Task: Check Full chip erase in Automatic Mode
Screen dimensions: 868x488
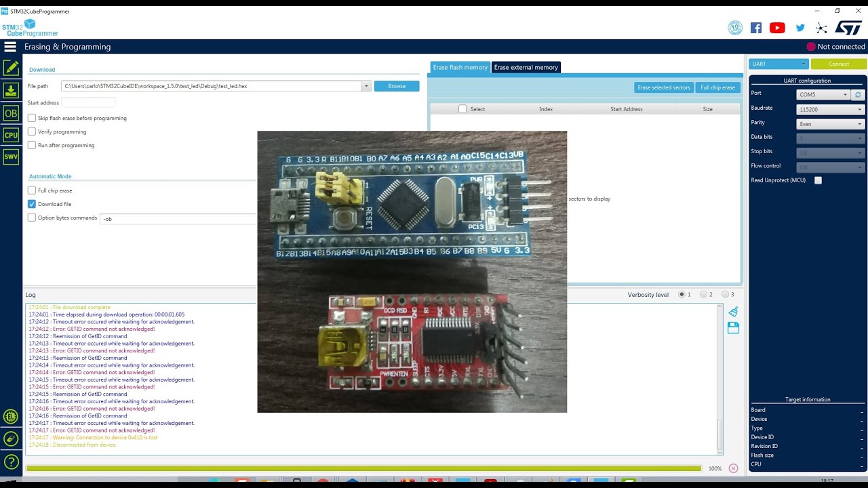Action: pyautogui.click(x=32, y=190)
